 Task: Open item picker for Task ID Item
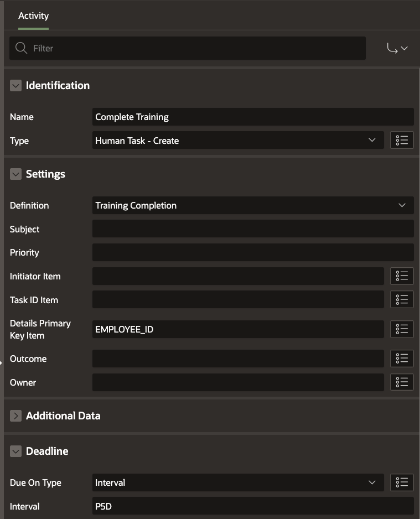click(402, 300)
